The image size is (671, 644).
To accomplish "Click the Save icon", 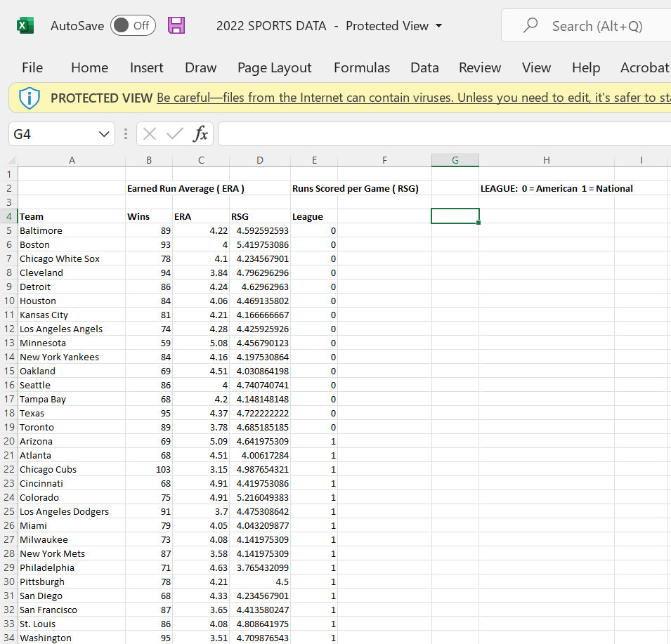I will [176, 25].
